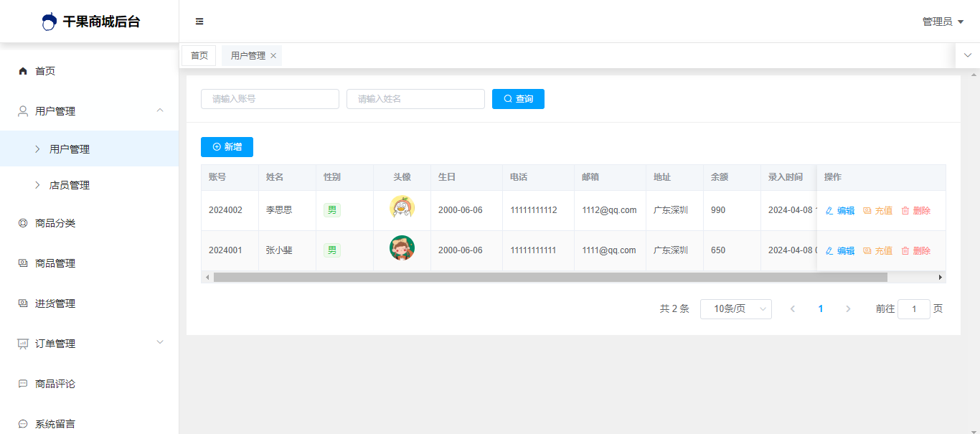This screenshot has height=434, width=980.
Task: Click the 商品分类 sidebar icon
Action: pyautogui.click(x=23, y=223)
